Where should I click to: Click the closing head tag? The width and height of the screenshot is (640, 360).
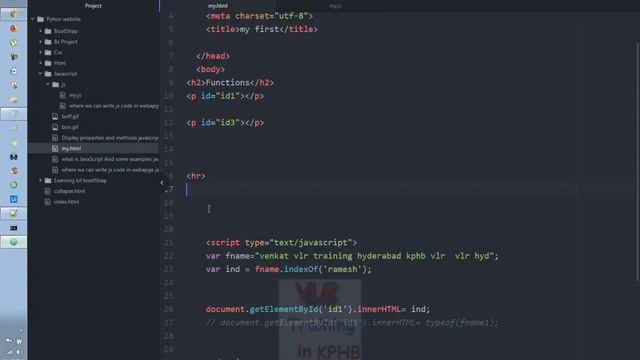tap(213, 56)
